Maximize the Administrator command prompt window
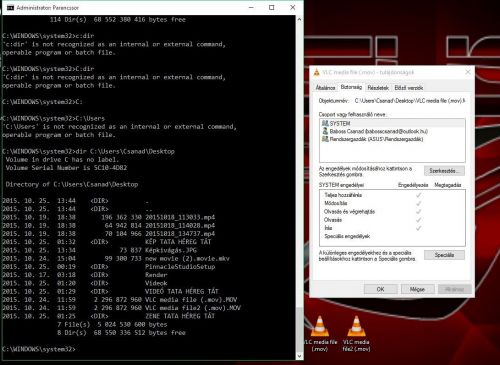This screenshot has height=365, width=500. point(272,7)
